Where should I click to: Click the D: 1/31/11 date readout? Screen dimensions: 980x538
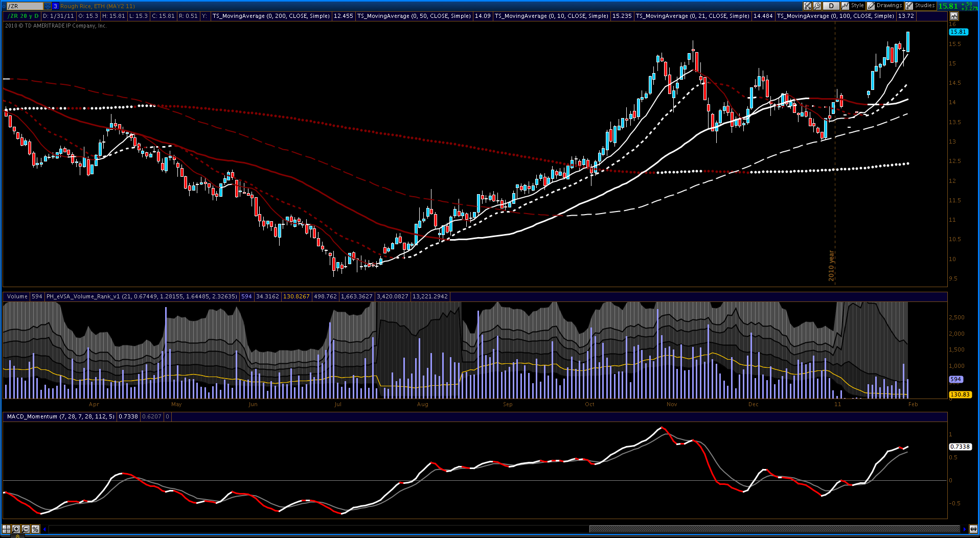tap(59, 16)
